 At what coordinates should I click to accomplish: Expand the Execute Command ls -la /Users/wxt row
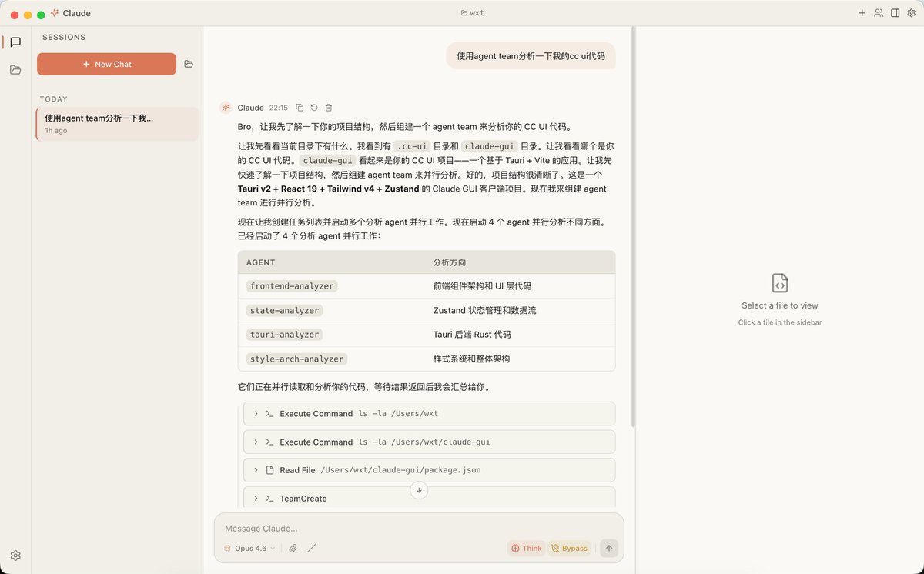pyautogui.click(x=430, y=414)
